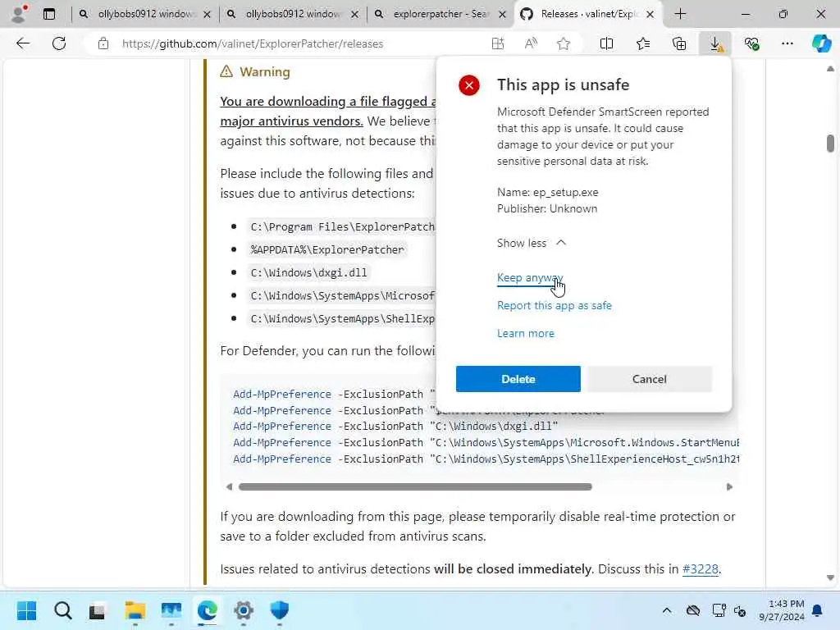
Task: Open the Collections icon
Action: pyautogui.click(x=678, y=43)
